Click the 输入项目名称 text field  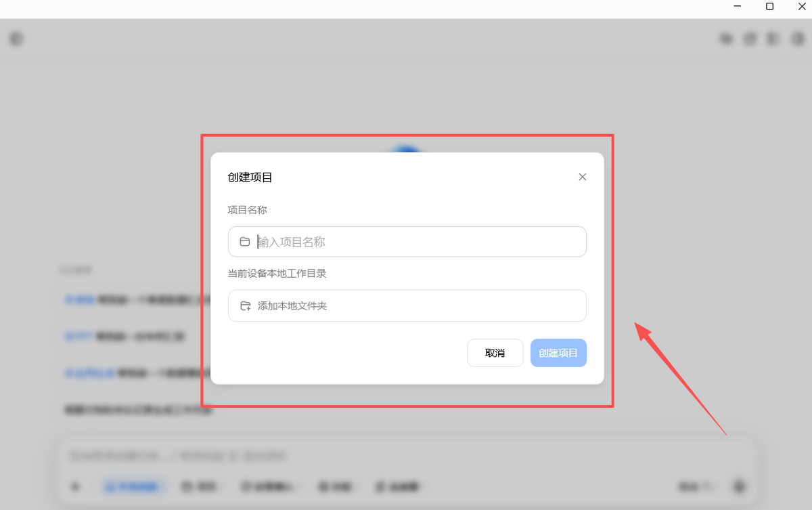[x=407, y=242]
